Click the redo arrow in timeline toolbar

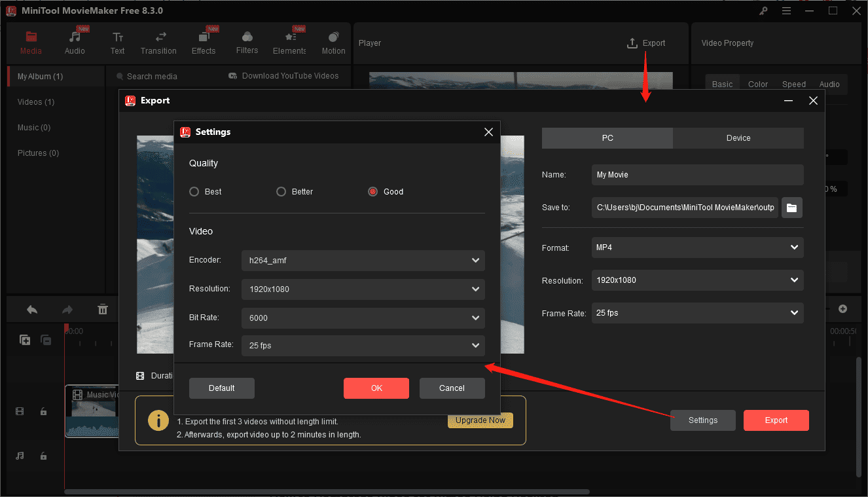tap(67, 310)
